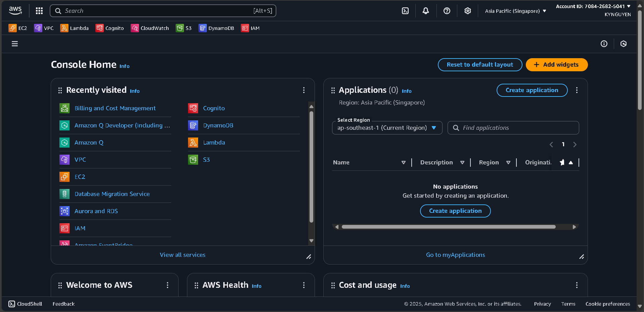Image resolution: width=644 pixels, height=312 pixels.
Task: Open CloudWatch from the favorites bar
Action: click(150, 28)
